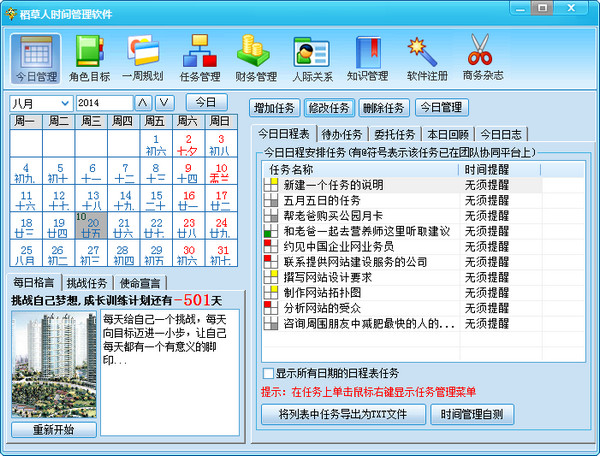Enable 显示所有日期的日程表任务 checkbox

268,373
